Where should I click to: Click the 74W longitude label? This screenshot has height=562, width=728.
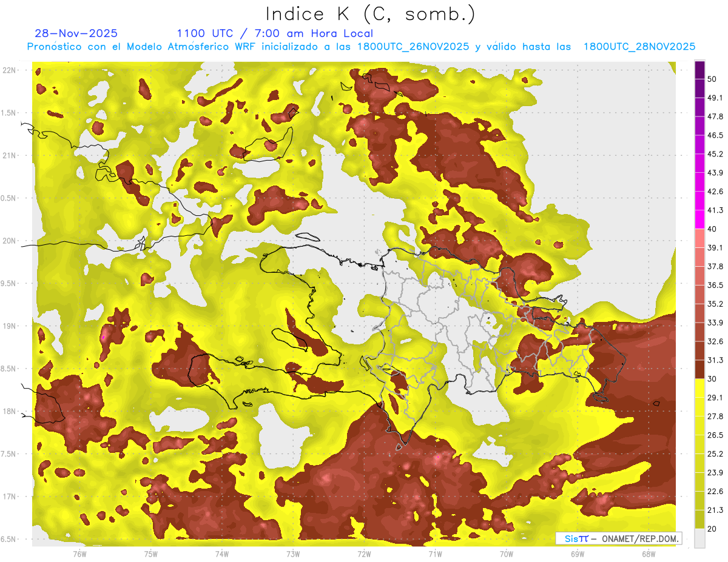pos(222,554)
